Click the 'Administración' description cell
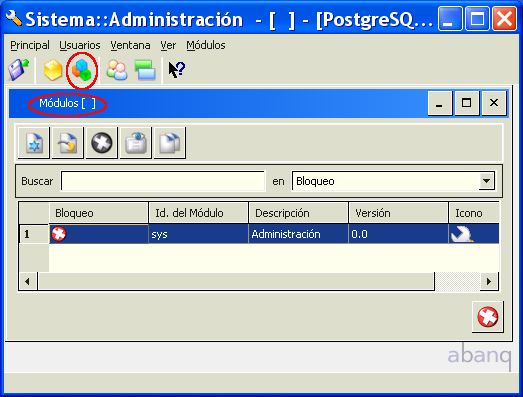Screen dimensions: 523x397 [299, 234]
